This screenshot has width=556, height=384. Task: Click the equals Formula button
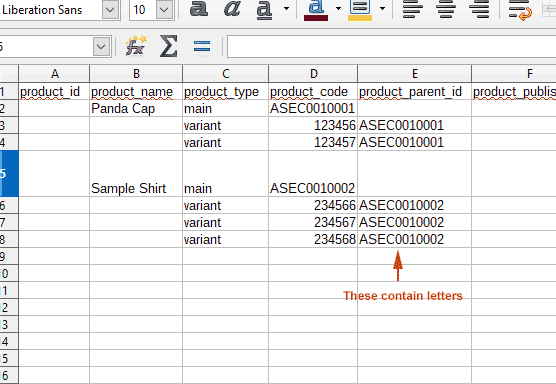[x=202, y=46]
